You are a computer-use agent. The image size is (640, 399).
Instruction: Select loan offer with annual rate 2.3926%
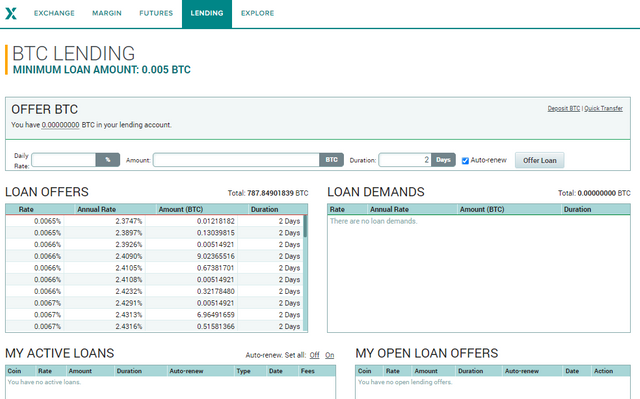coord(155,245)
